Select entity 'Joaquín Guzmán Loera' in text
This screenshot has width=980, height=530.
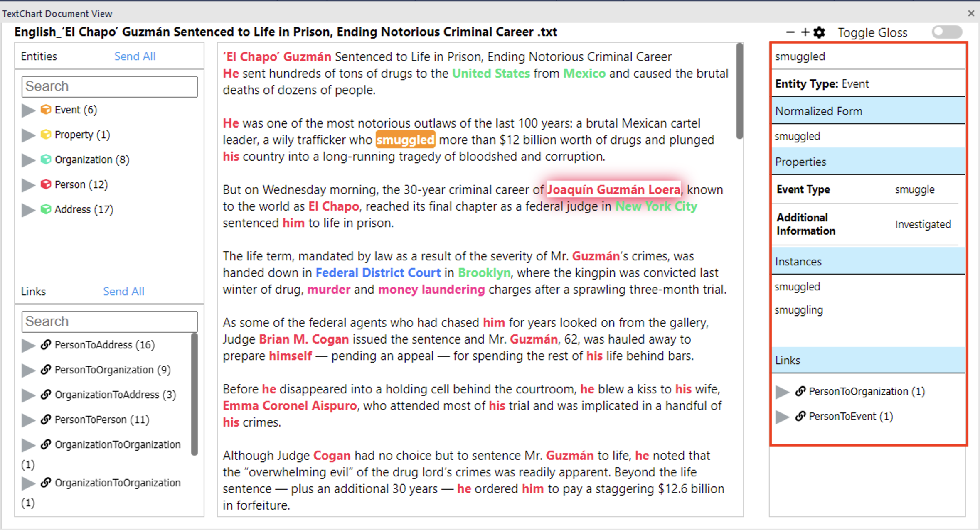(613, 190)
